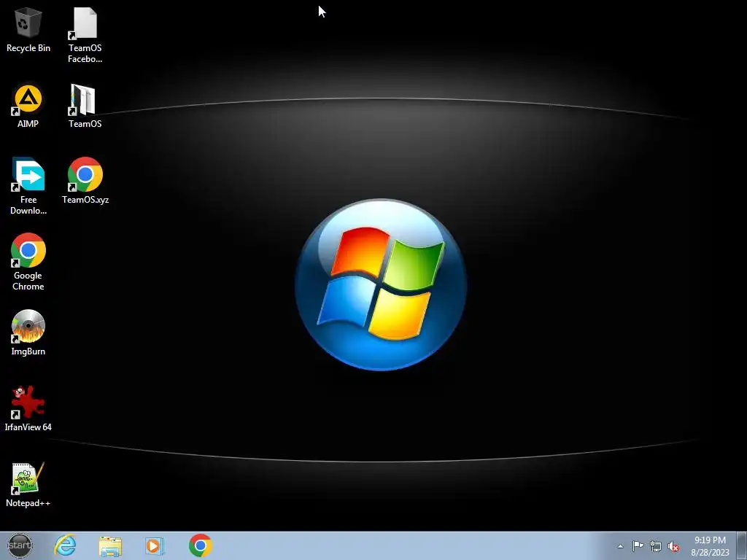Click the date 8/28/2023 in the tray

(x=710, y=553)
